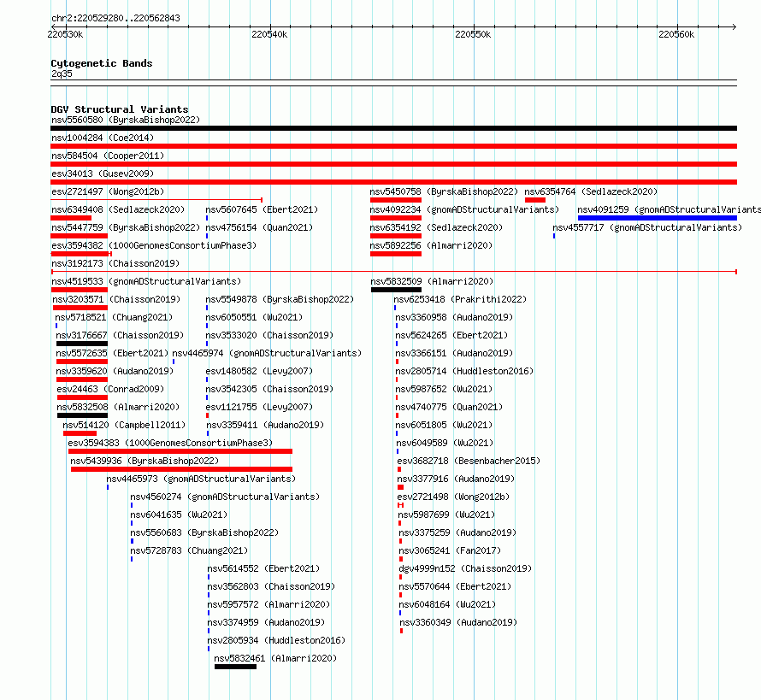Select esv1480582 (Levy2007) label
This screenshot has width=761, height=700.
click(259, 371)
